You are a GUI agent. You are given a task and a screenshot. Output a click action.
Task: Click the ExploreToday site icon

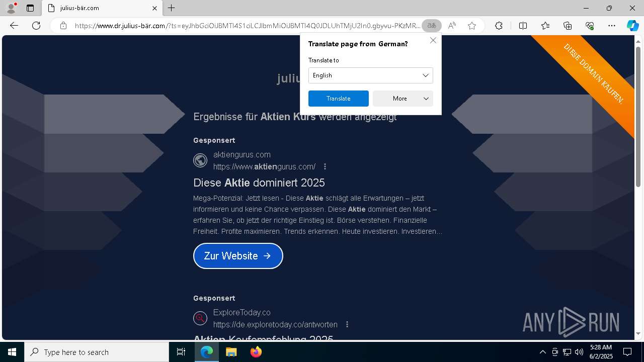[200, 318]
